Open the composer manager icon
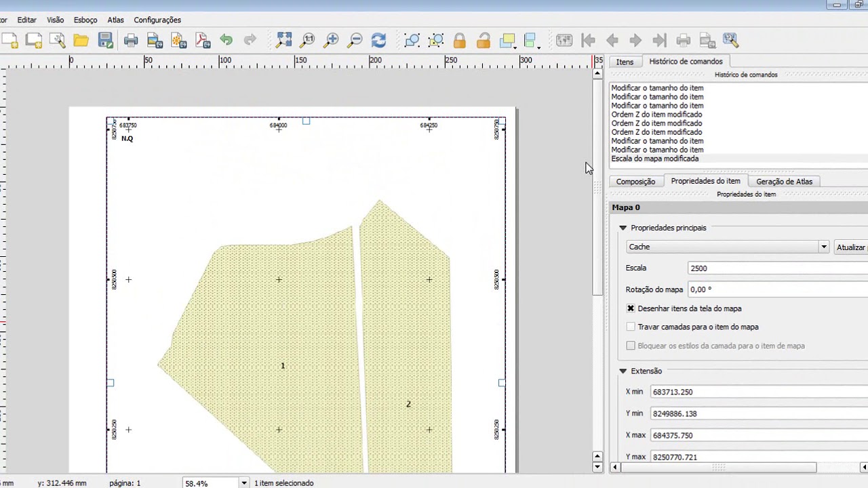The image size is (868, 488). pyautogui.click(x=57, y=40)
